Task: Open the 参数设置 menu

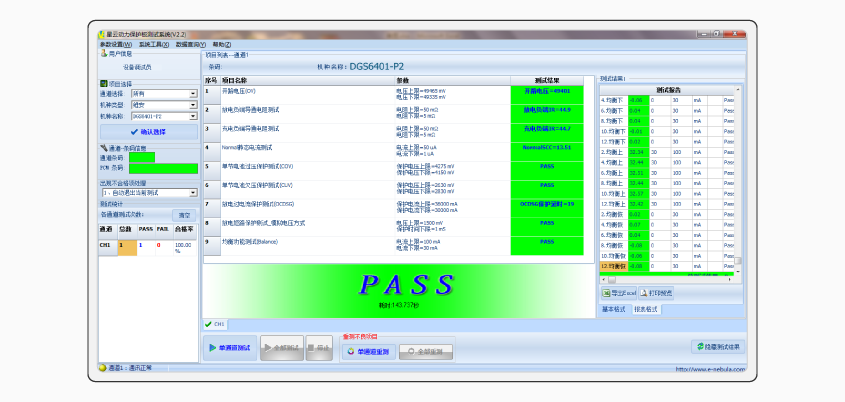Action: pyautogui.click(x=115, y=44)
